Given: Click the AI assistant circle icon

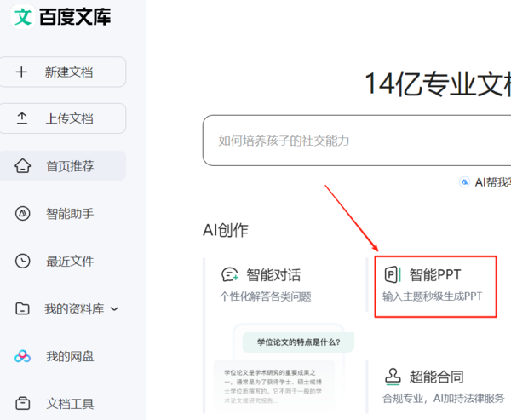Looking at the screenshot, I should coord(22,214).
